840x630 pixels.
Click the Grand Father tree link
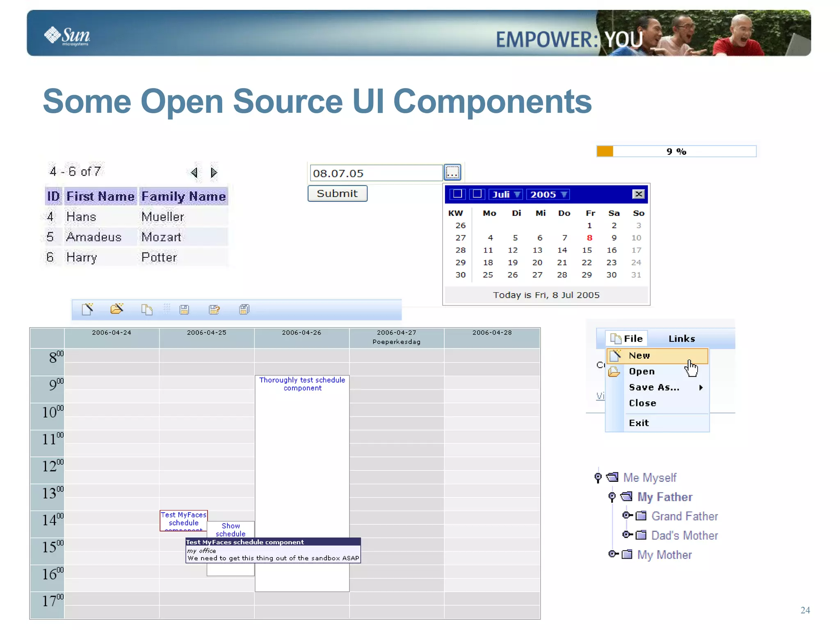coord(685,516)
